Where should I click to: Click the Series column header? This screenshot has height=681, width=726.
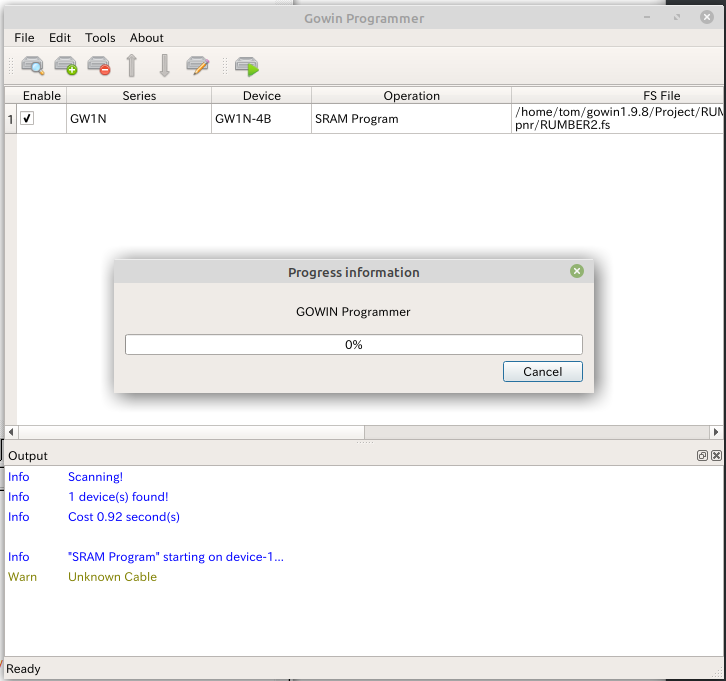139,96
